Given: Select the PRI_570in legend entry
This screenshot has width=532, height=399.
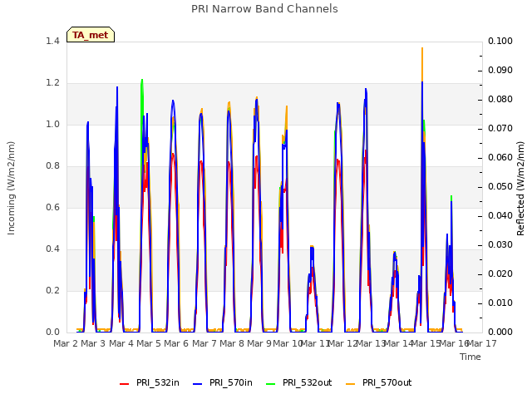Looking at the screenshot, I should point(223,382).
